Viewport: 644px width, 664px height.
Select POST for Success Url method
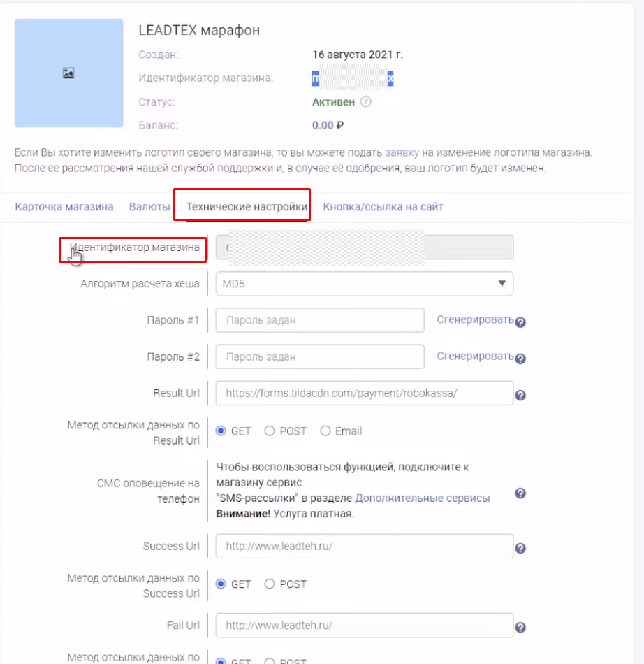click(270, 584)
